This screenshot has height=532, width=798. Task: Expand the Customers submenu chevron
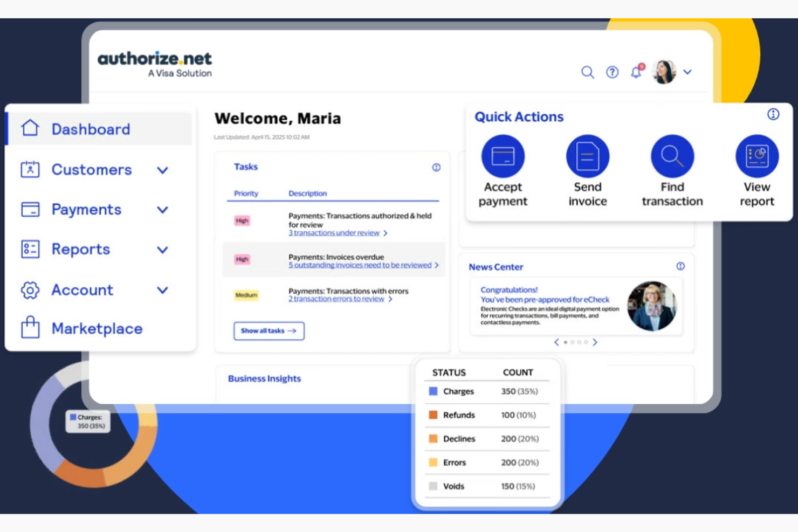pyautogui.click(x=162, y=170)
